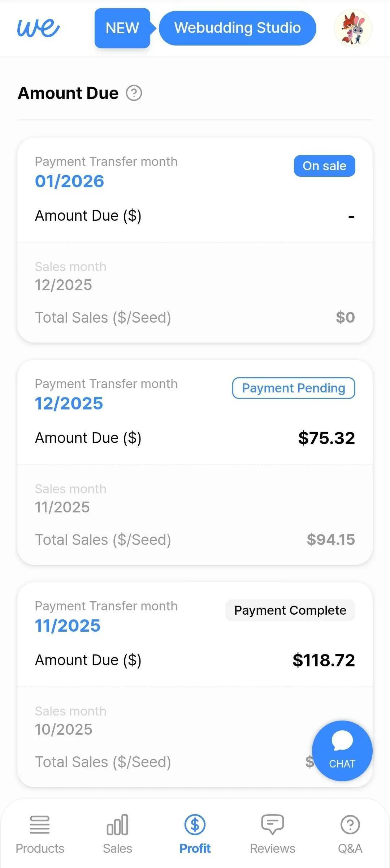The height and width of the screenshot is (868, 390).
Task: Open the CHAT bubble button
Action: point(342,751)
